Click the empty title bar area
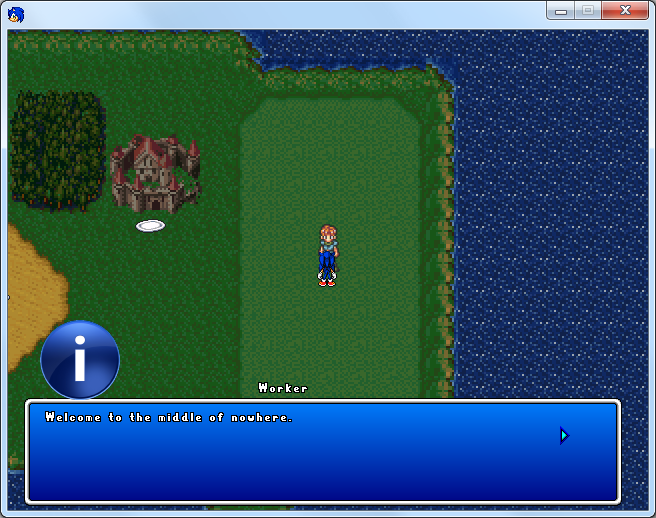Screen dimensions: 656x518 (280, 13)
